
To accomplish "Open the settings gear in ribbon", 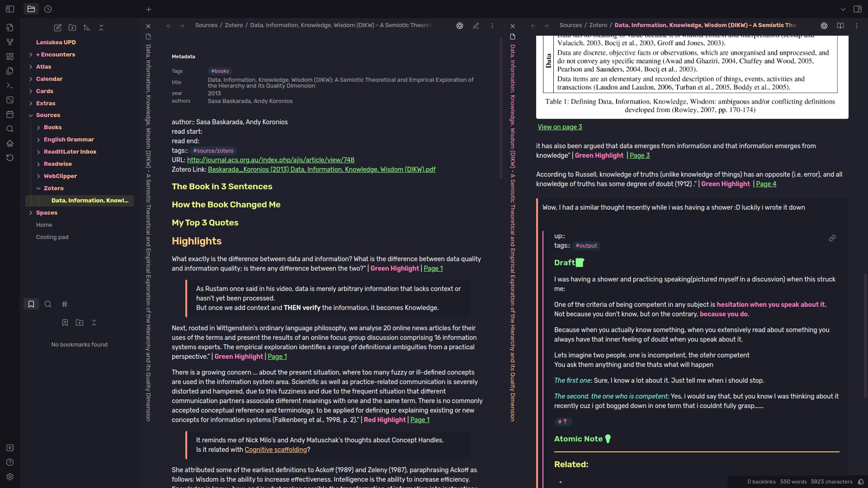I will [x=10, y=477].
